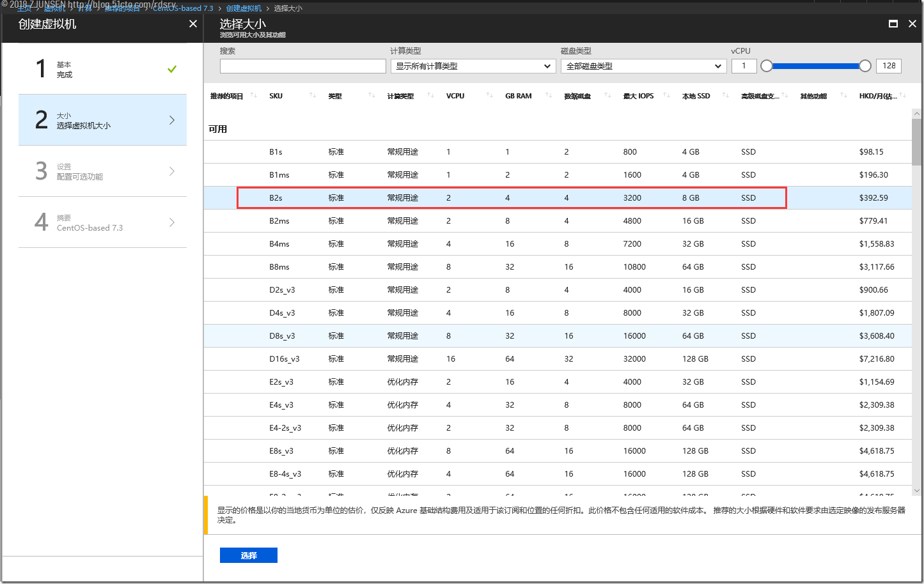Sort by 最大 IOPS column arrows

[x=667, y=96]
